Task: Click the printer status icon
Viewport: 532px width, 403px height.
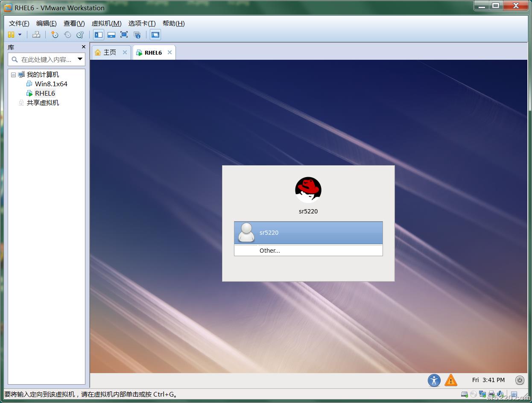Action: 491,394
